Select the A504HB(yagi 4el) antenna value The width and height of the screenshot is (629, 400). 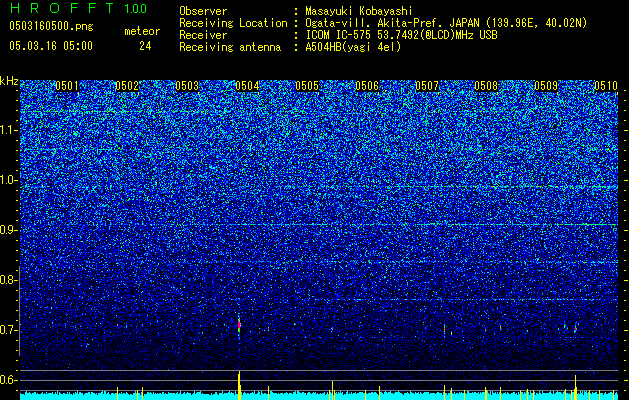[353, 47]
